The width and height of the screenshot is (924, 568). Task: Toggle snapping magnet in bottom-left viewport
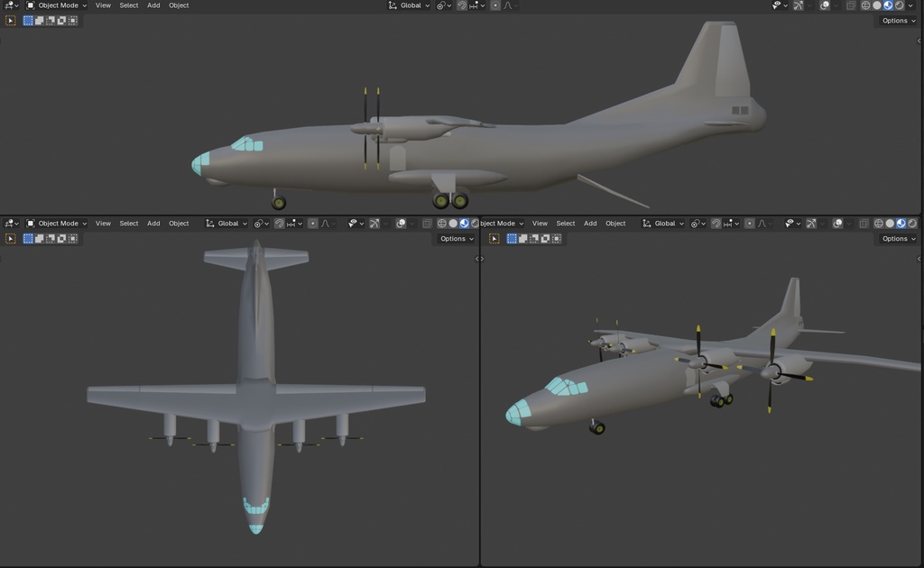pos(280,223)
